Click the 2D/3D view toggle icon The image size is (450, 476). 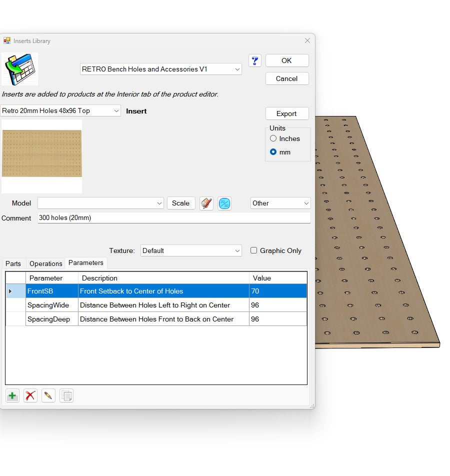pyautogui.click(x=224, y=203)
